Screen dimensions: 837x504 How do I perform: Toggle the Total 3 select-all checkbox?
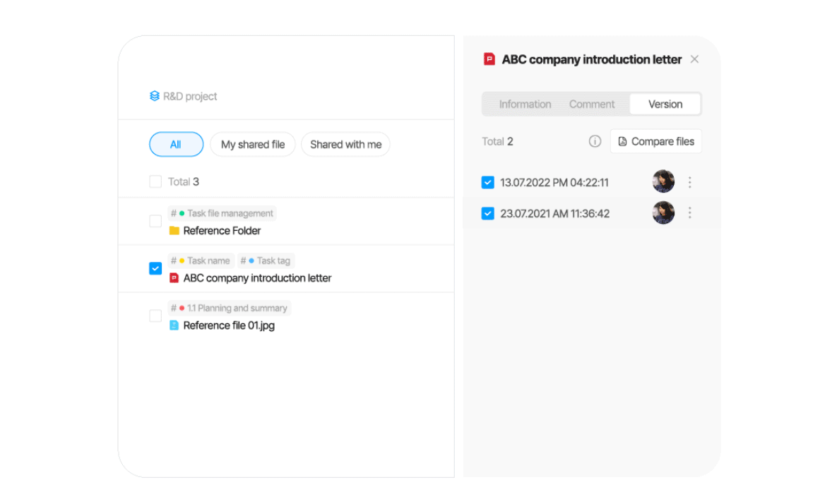[x=155, y=182]
